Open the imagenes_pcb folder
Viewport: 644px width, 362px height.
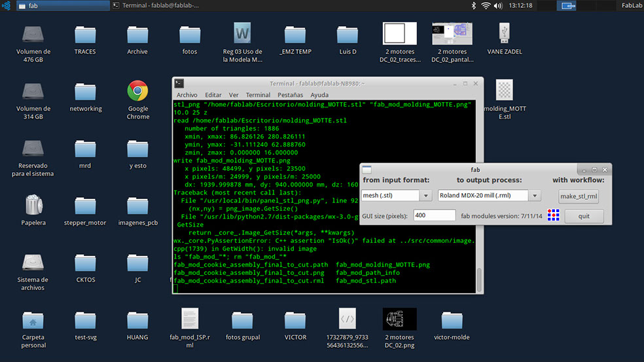point(137,206)
